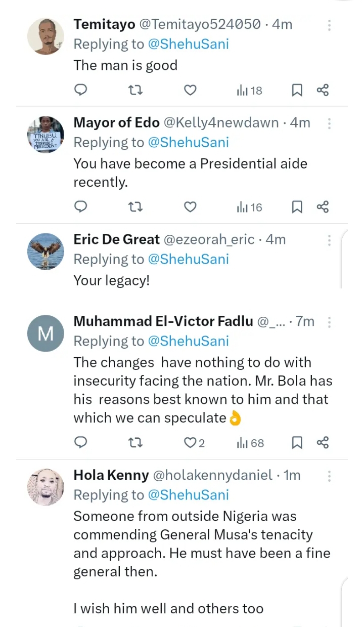Screen dimensions: 364x627
Task: Bookmark Muhammad El-Victor Fadlu's tweet
Action: 297,443
